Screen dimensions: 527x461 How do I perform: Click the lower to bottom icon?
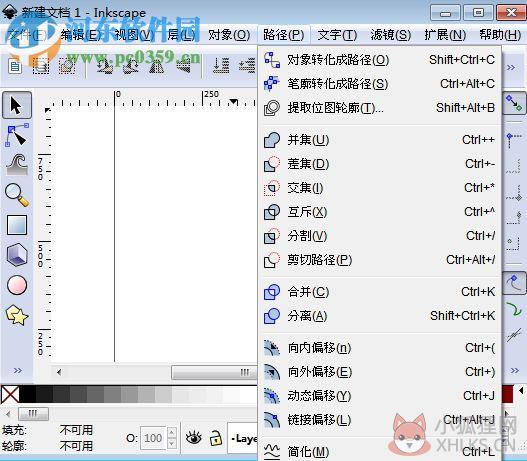coord(221,66)
